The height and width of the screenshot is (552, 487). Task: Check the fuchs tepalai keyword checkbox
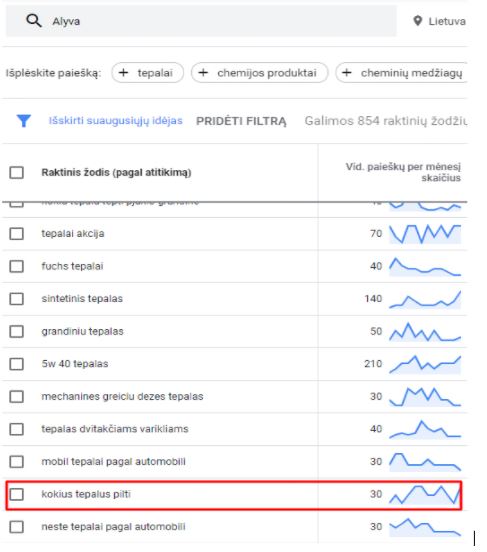coord(17,266)
